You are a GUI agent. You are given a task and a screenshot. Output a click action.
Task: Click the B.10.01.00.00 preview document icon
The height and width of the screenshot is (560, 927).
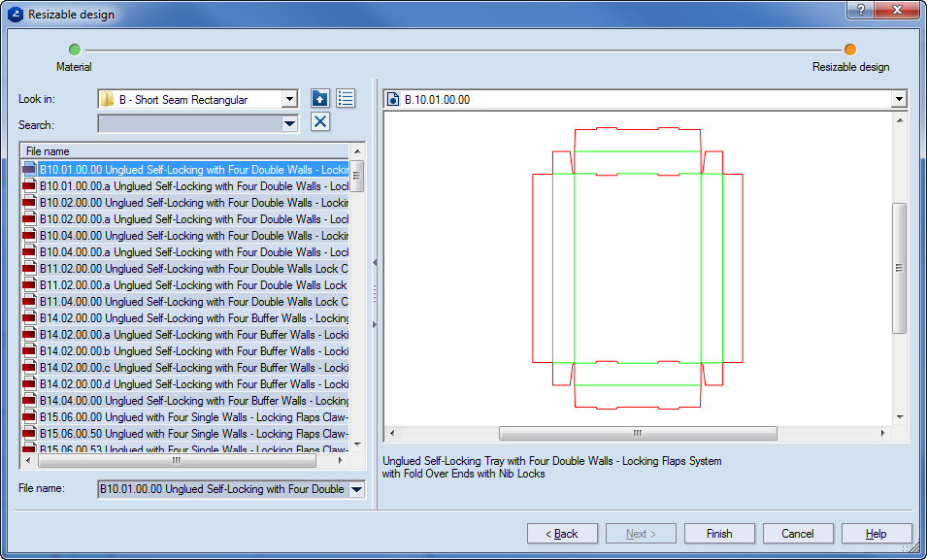coord(393,100)
